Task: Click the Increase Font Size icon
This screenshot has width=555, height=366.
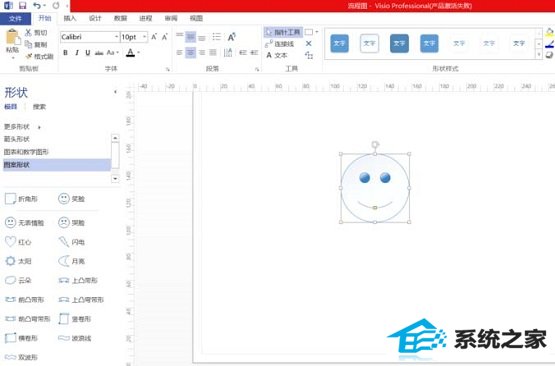Action: coord(154,37)
